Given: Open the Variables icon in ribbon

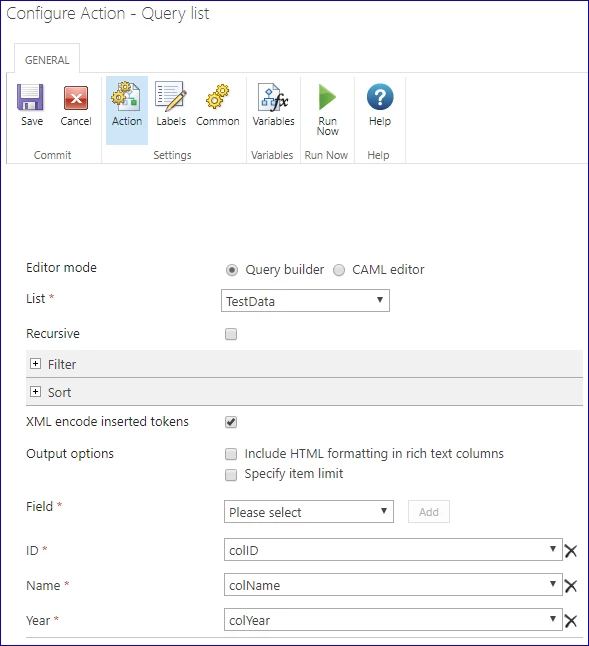Looking at the screenshot, I should pos(273,97).
